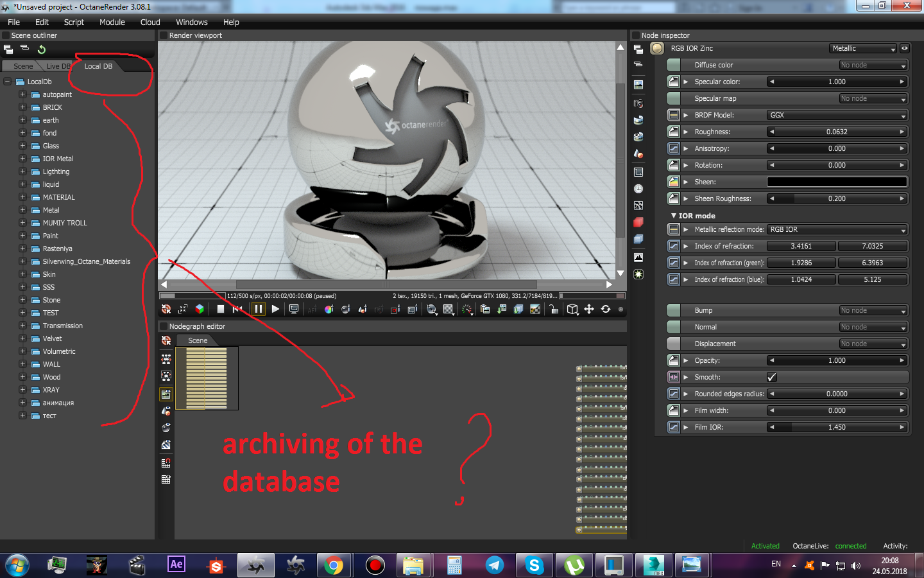This screenshot has width=924, height=578.
Task: Open After Effects from the taskbar
Action: [176, 565]
